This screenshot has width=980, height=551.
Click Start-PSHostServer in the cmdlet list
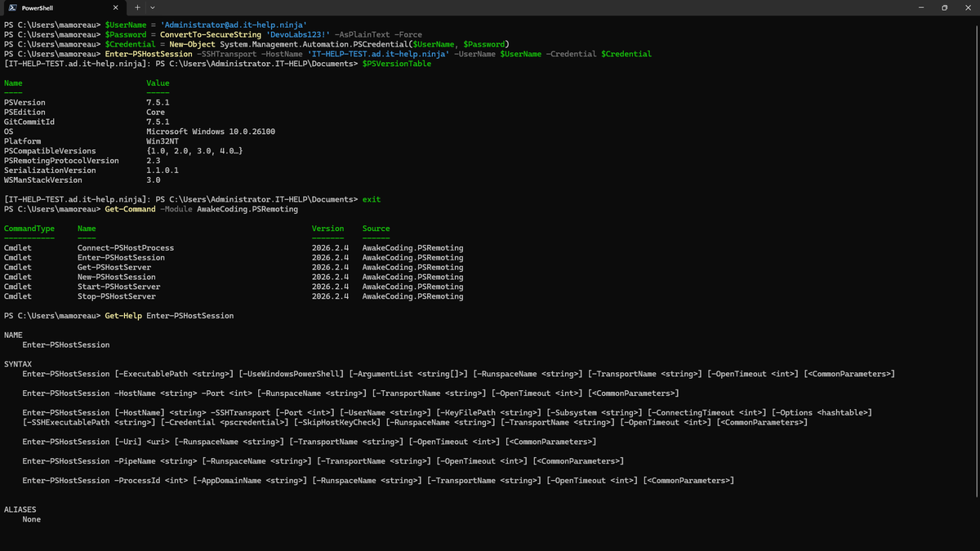tap(118, 287)
